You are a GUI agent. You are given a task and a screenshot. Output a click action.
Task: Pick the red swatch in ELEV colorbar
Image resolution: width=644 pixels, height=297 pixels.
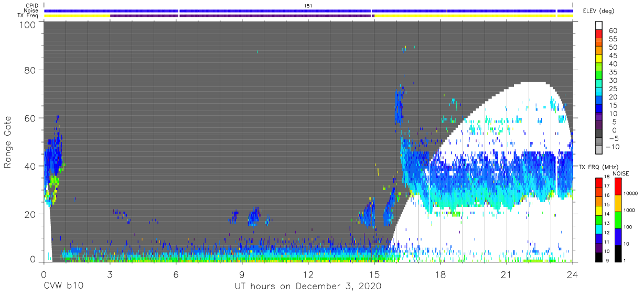click(x=599, y=33)
